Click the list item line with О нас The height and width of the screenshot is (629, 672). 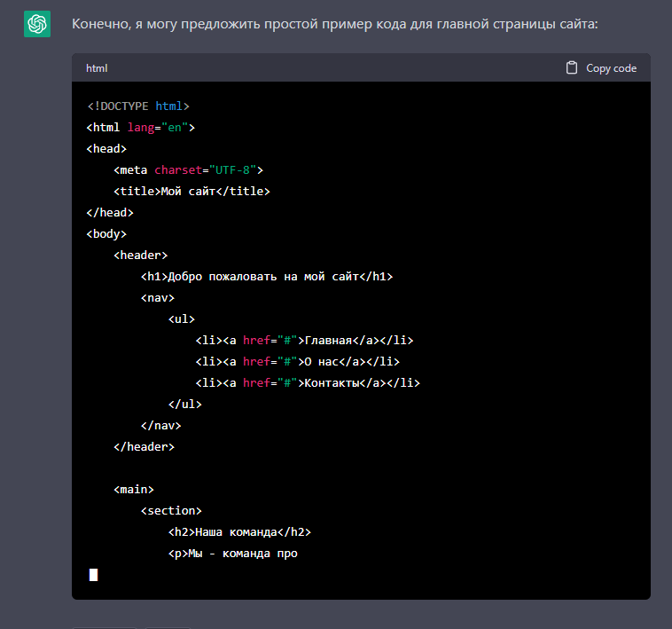[297, 361]
